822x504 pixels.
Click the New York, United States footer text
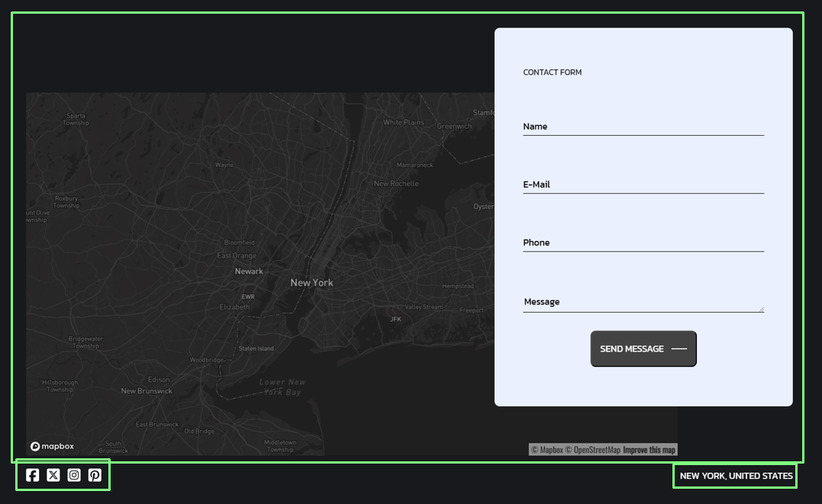(x=736, y=476)
